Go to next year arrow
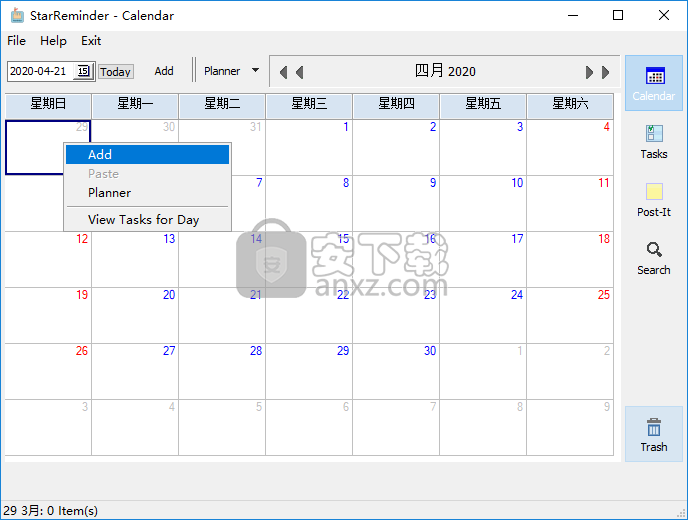This screenshot has height=520, width=688. (x=606, y=72)
